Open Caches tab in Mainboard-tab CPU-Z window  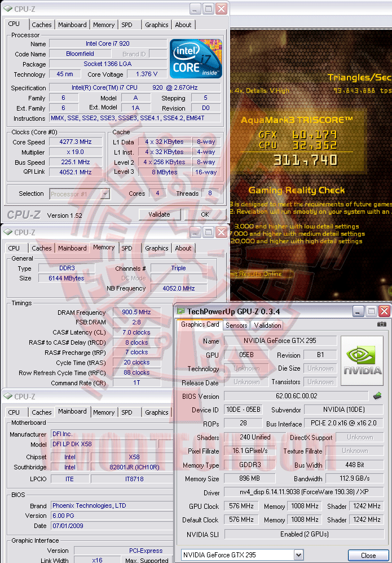[x=42, y=412]
